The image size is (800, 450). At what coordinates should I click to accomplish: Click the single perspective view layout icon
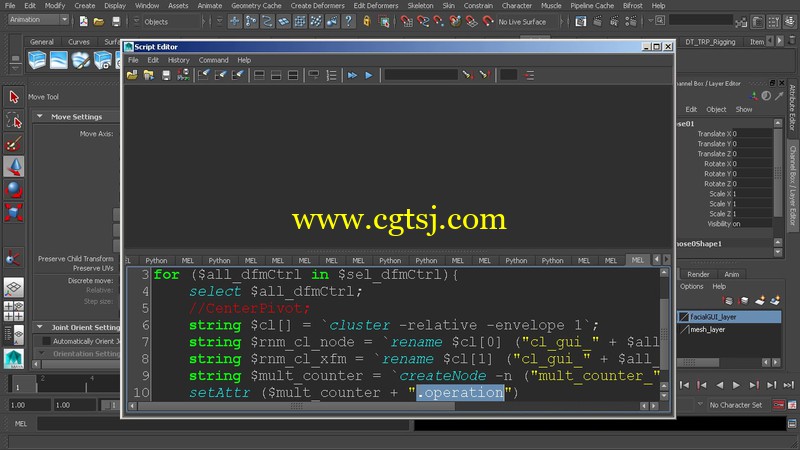pyautogui.click(x=14, y=288)
